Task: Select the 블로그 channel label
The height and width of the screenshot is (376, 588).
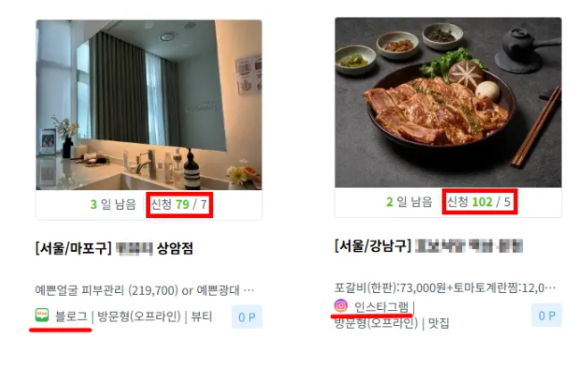Action: coord(71,316)
